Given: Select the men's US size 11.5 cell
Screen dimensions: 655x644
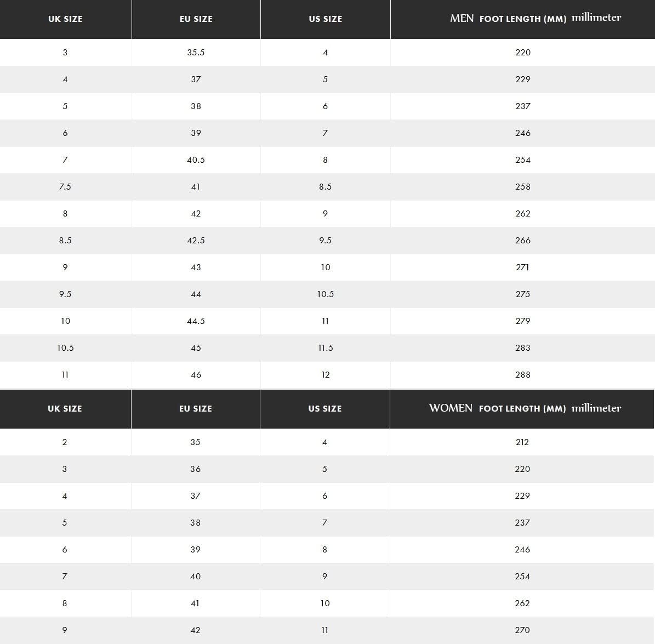Looking at the screenshot, I should [325, 348].
